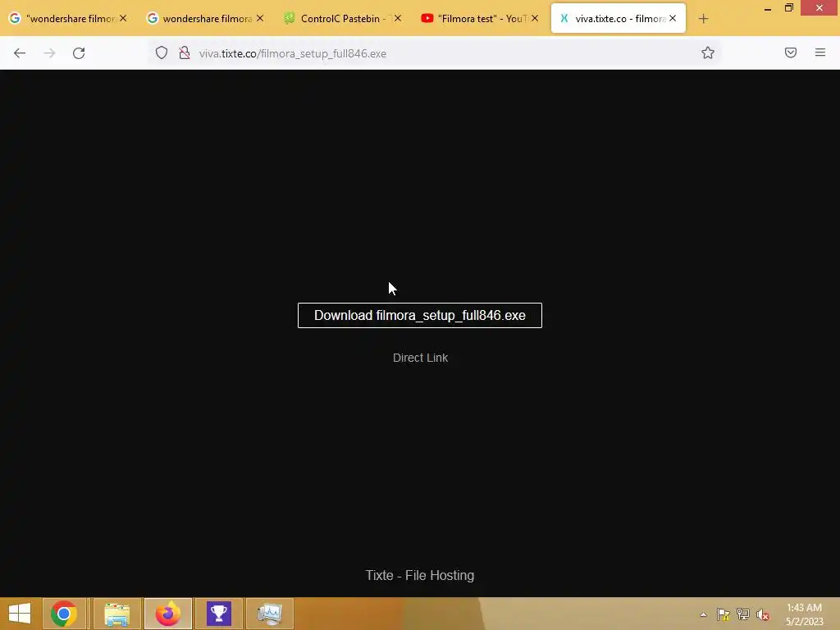Open the Windows Start menu
Screen dimensions: 840x630
coord(20,614)
